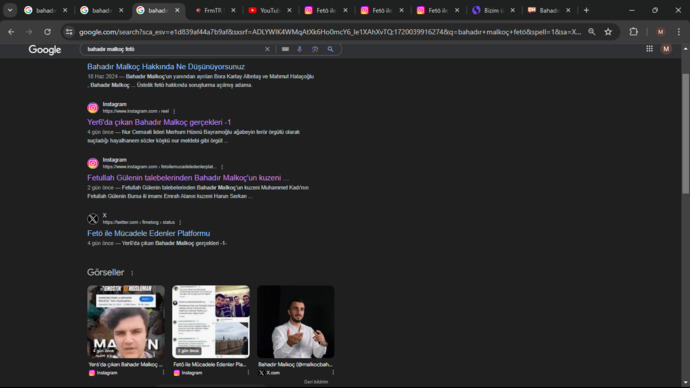Open the zoom magnifier icon in address bar
The height and width of the screenshot is (388, 690).
[591, 32]
